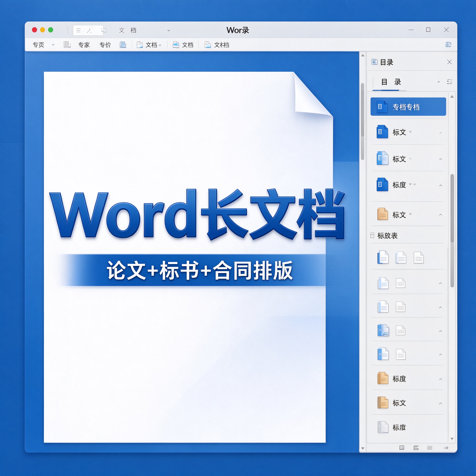Select the orange 标度 entry

[407, 379]
